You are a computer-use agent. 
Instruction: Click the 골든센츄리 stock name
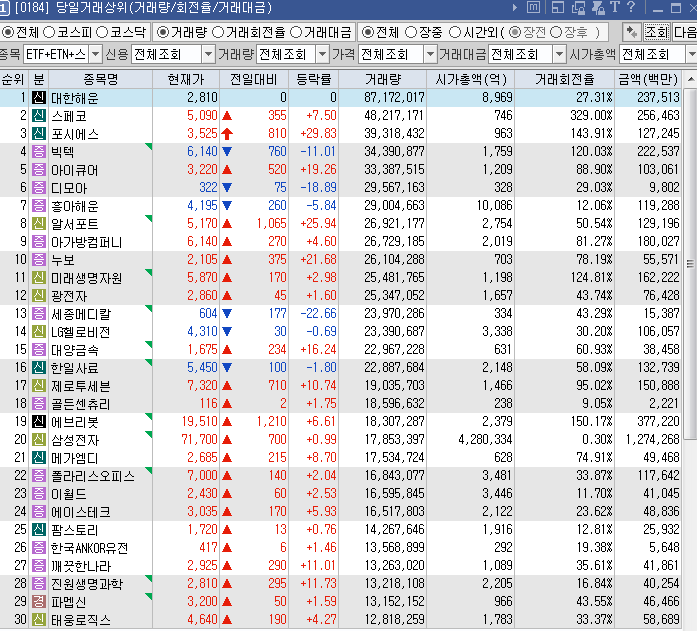pyautogui.click(x=80, y=404)
